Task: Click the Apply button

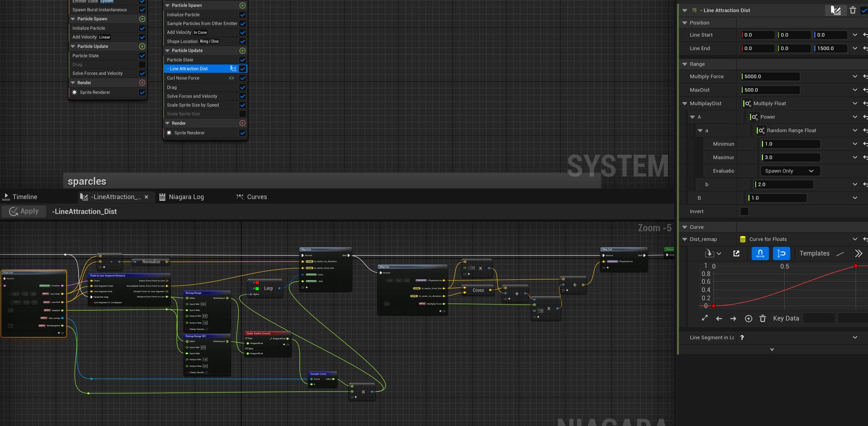Action: coord(24,211)
